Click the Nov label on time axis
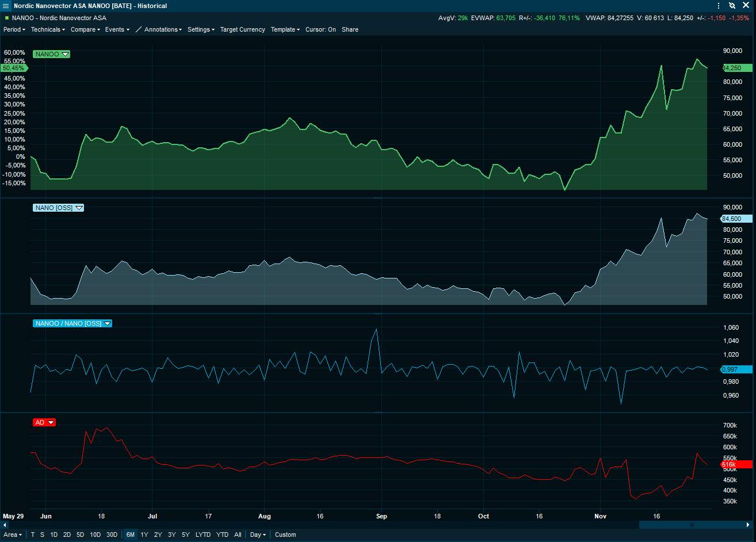Viewport: 756px width, 542px height. click(x=600, y=516)
